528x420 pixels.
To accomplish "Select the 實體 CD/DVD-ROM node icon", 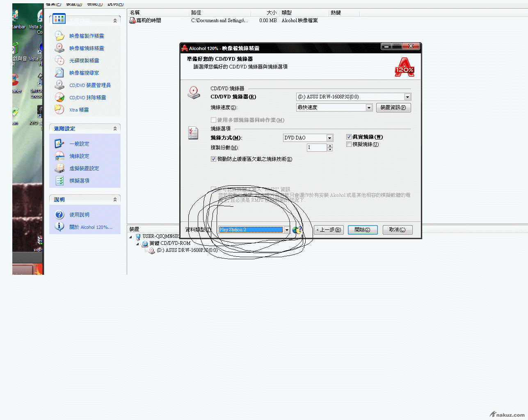I will coord(145,244).
